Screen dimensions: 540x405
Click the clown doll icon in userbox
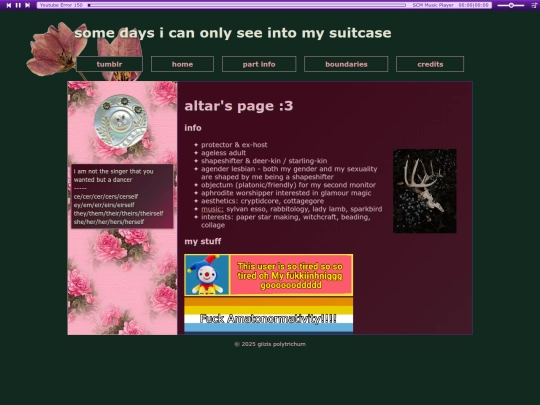pyautogui.click(x=207, y=275)
